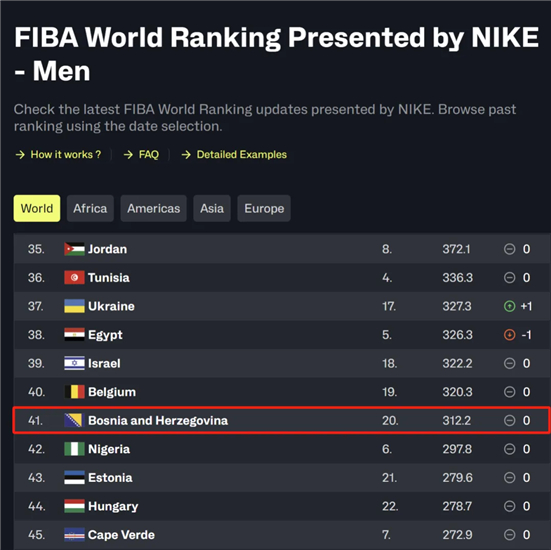
Task: Switch to the Americas tab
Action: click(154, 208)
